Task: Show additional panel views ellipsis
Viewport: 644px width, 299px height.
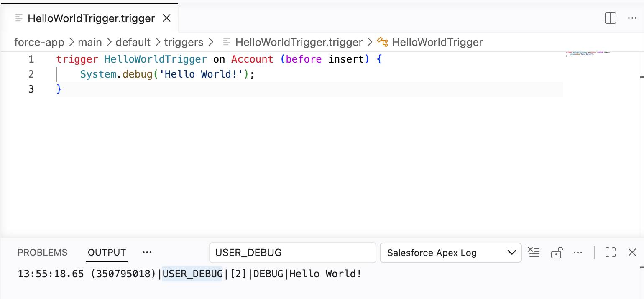Action: point(147,253)
